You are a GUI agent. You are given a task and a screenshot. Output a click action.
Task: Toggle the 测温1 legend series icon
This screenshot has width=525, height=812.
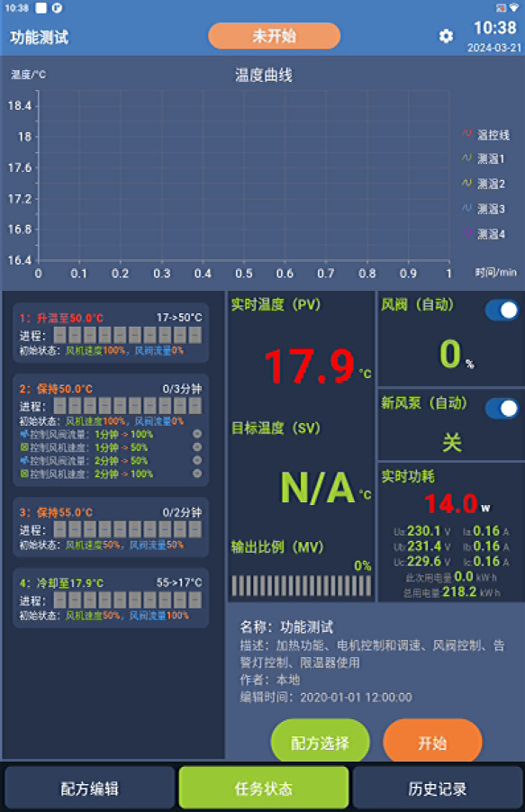tap(467, 158)
